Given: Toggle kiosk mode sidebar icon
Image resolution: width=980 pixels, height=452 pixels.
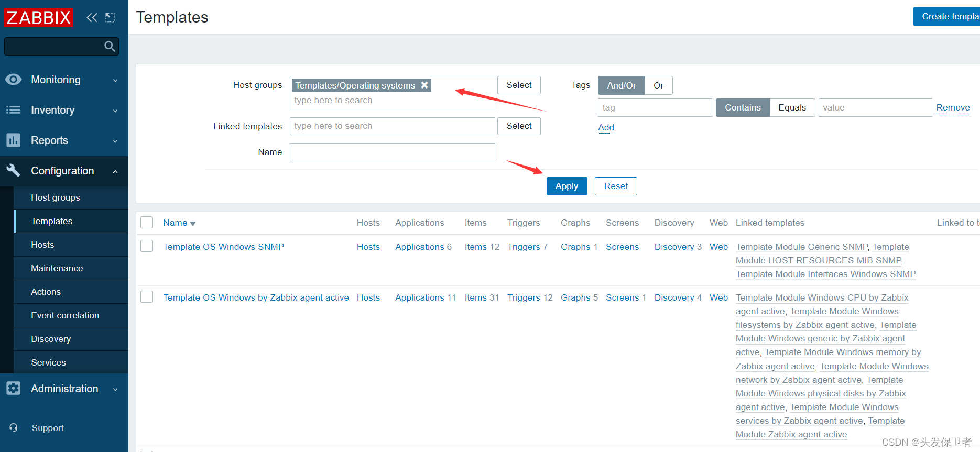Looking at the screenshot, I should (x=110, y=18).
